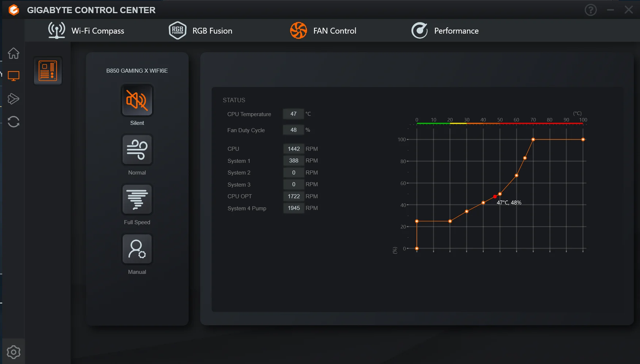Select the B850 motherboard device thumbnail
This screenshot has width=640, height=364.
tap(48, 71)
